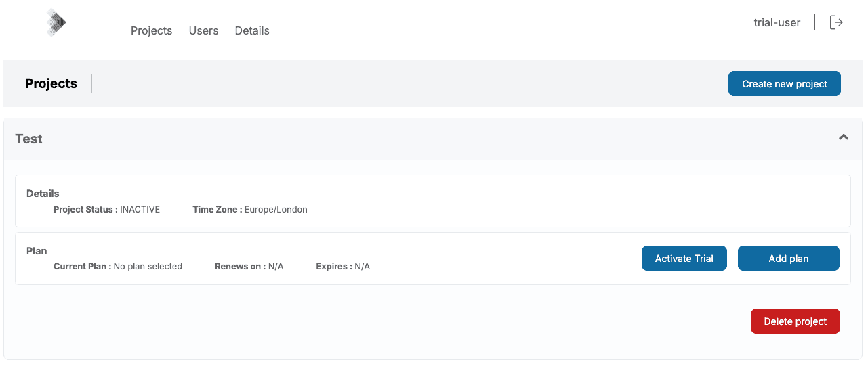868x379 pixels.
Task: Click the app logo icon
Action: 56,23
